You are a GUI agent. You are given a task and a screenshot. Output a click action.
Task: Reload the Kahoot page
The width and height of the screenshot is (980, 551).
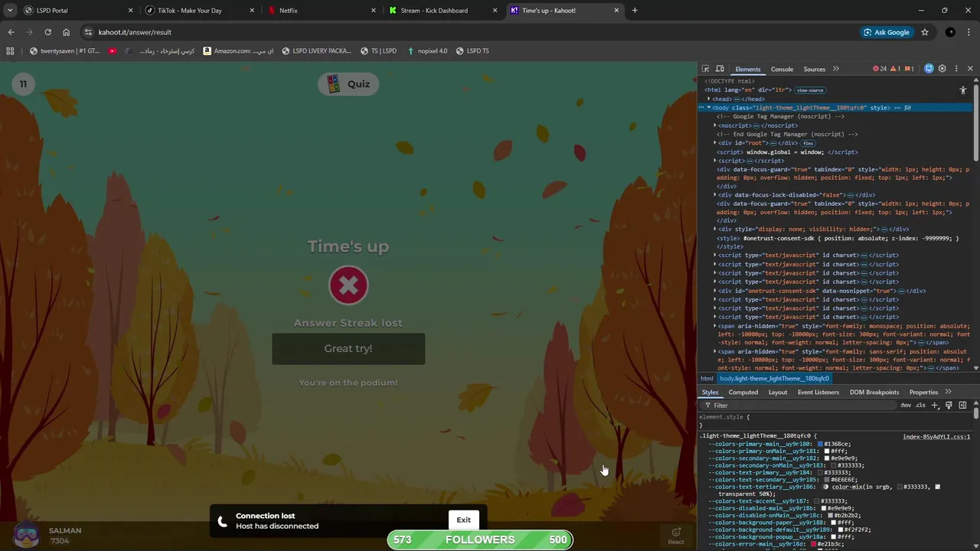pos(47,32)
